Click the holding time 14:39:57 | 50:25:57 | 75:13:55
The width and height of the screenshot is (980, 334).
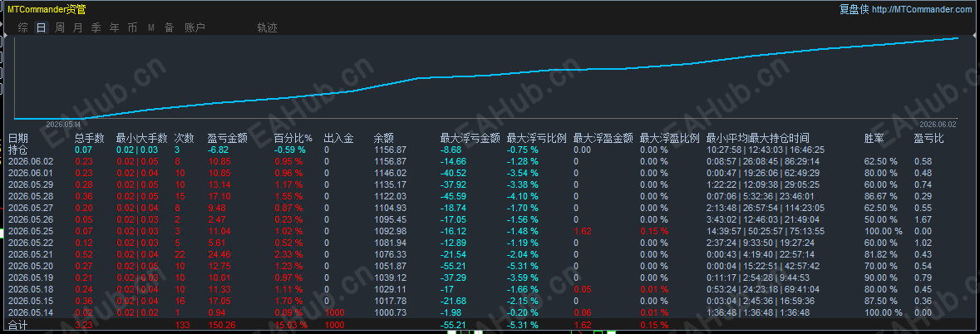(765, 231)
